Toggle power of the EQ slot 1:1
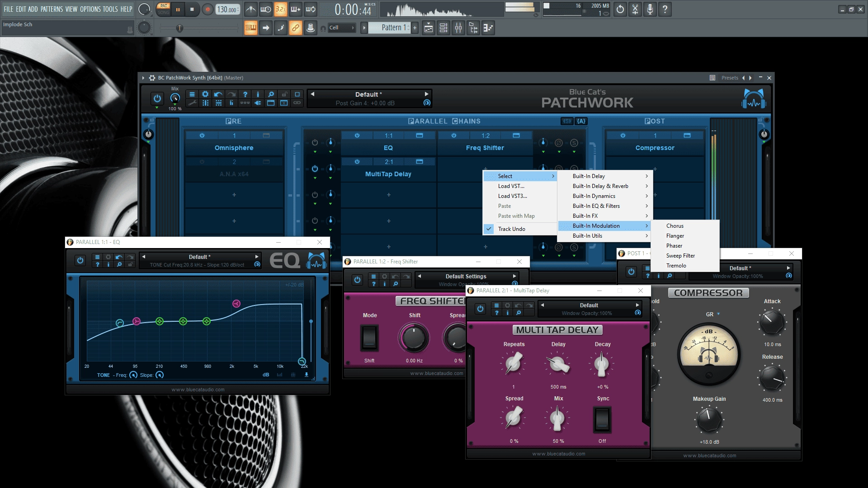 [357, 136]
